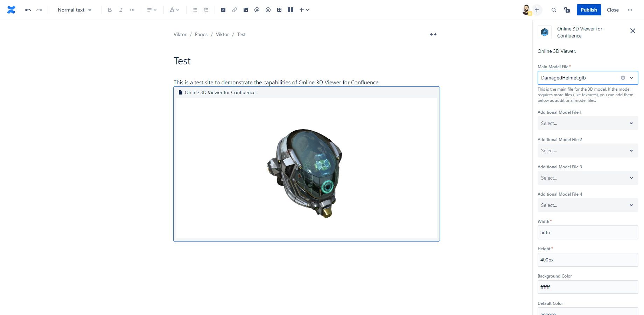
Task: Toggle page width with arrows icon
Action: coord(433,34)
